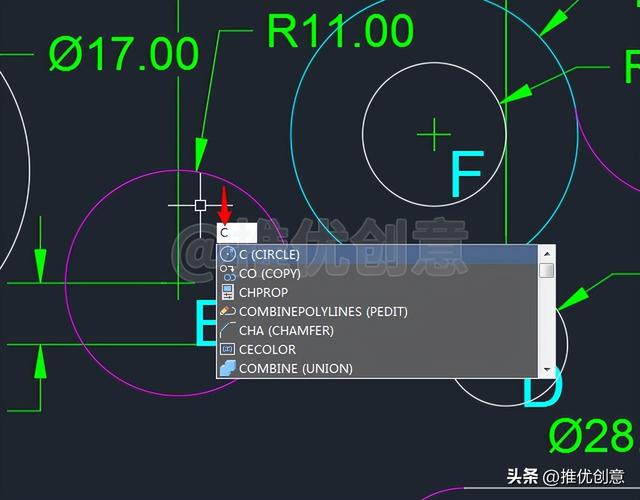
Task: Click the R11.00 radius dimension text
Action: pyautogui.click(x=340, y=31)
